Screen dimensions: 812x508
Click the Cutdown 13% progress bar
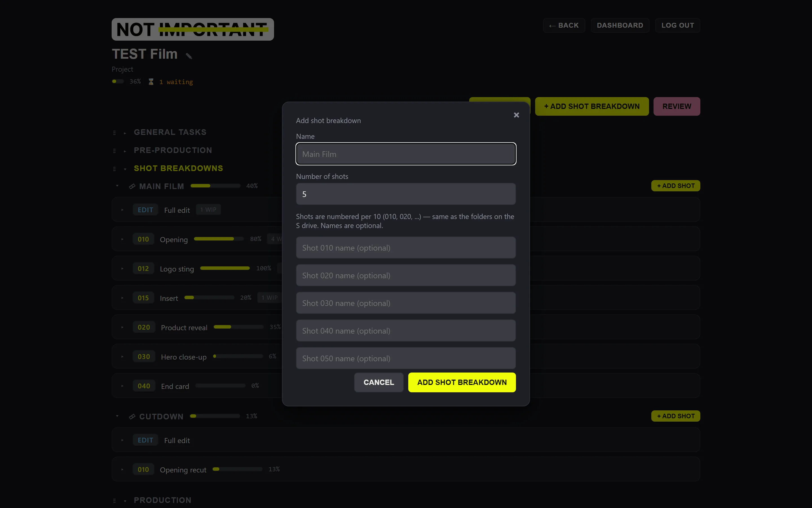click(x=215, y=416)
